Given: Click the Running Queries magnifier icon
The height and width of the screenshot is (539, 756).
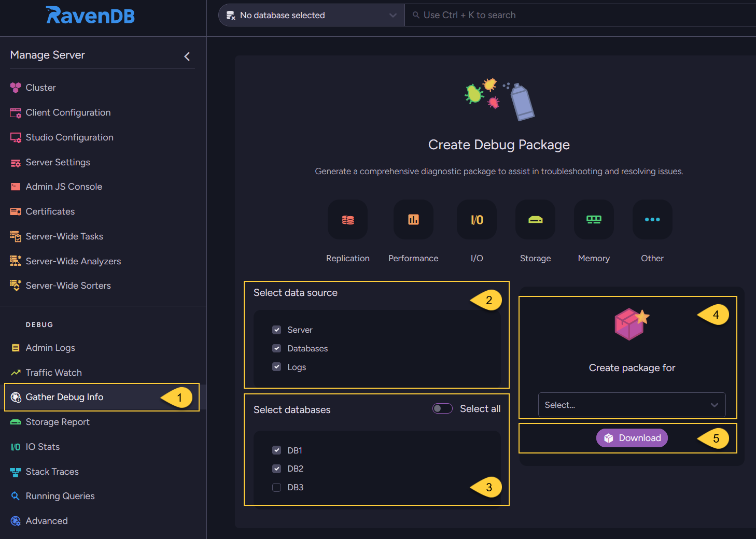Looking at the screenshot, I should (16, 496).
